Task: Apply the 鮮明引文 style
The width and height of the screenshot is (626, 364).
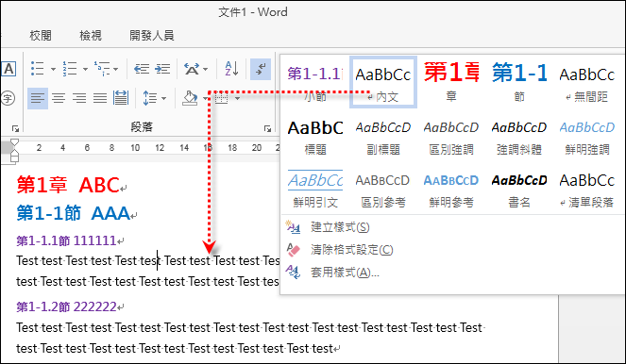Action: pos(315,190)
